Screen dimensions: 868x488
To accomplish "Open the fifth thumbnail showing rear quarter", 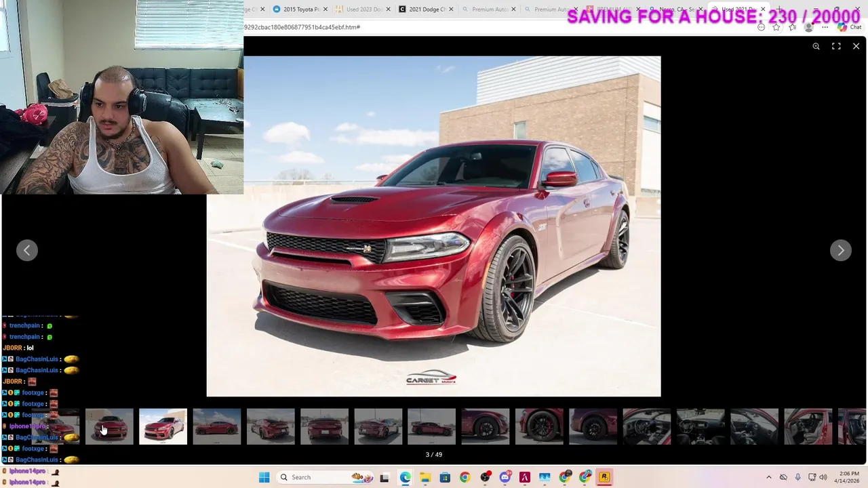I will pos(271,427).
